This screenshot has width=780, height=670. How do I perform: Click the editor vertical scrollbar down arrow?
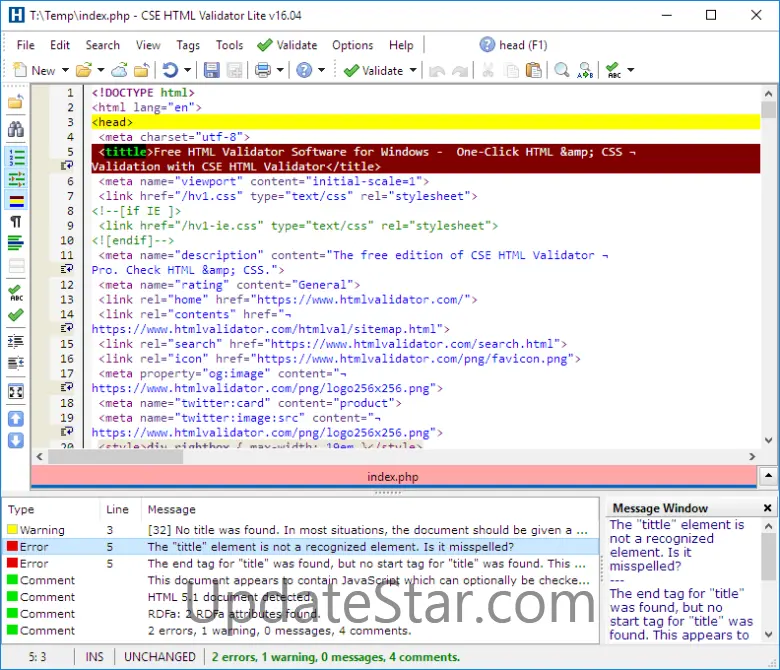768,440
